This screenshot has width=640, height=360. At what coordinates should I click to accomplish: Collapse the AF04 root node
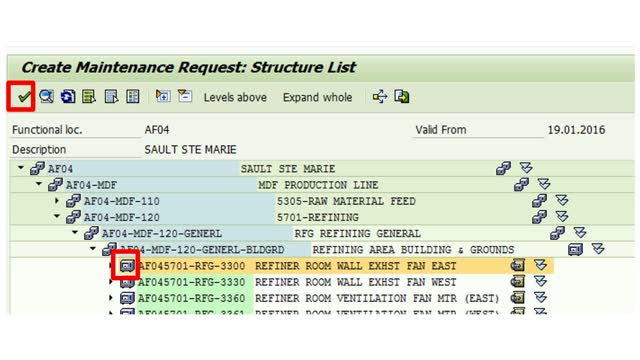coord(21,168)
